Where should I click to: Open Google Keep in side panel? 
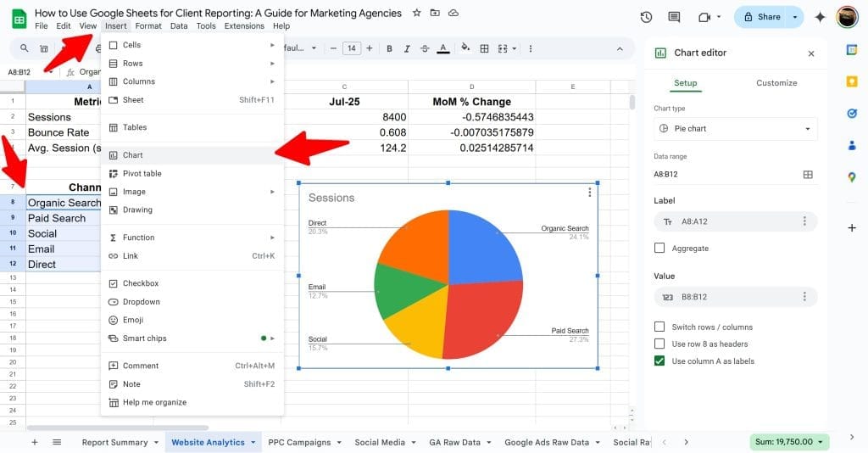(852, 82)
